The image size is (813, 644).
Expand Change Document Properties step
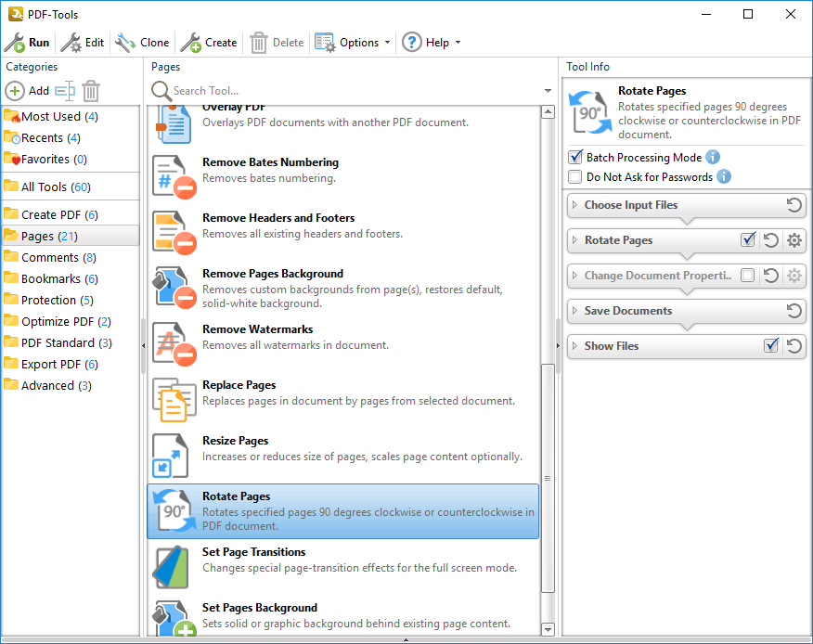[x=574, y=276]
